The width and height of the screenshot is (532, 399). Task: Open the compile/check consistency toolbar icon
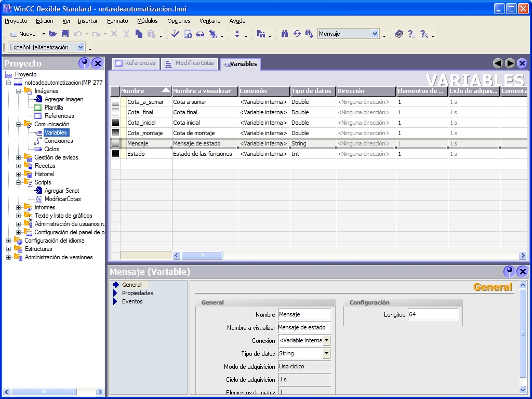pos(174,34)
